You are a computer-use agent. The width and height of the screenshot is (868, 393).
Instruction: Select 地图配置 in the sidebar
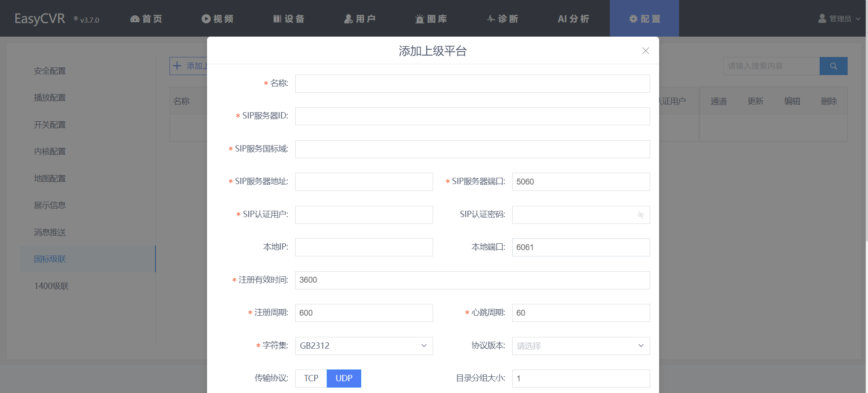click(88, 179)
